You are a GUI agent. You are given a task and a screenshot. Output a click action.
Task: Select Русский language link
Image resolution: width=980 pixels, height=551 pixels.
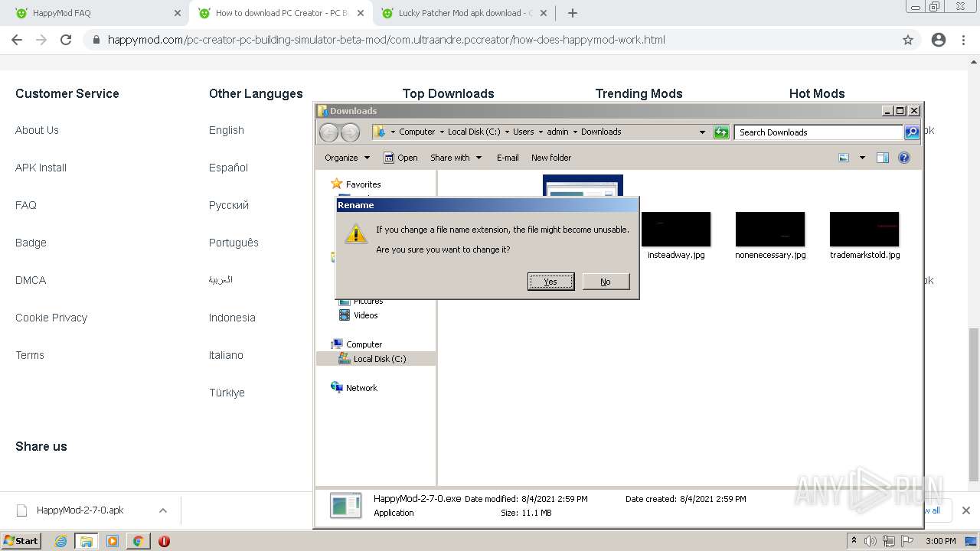pos(229,205)
